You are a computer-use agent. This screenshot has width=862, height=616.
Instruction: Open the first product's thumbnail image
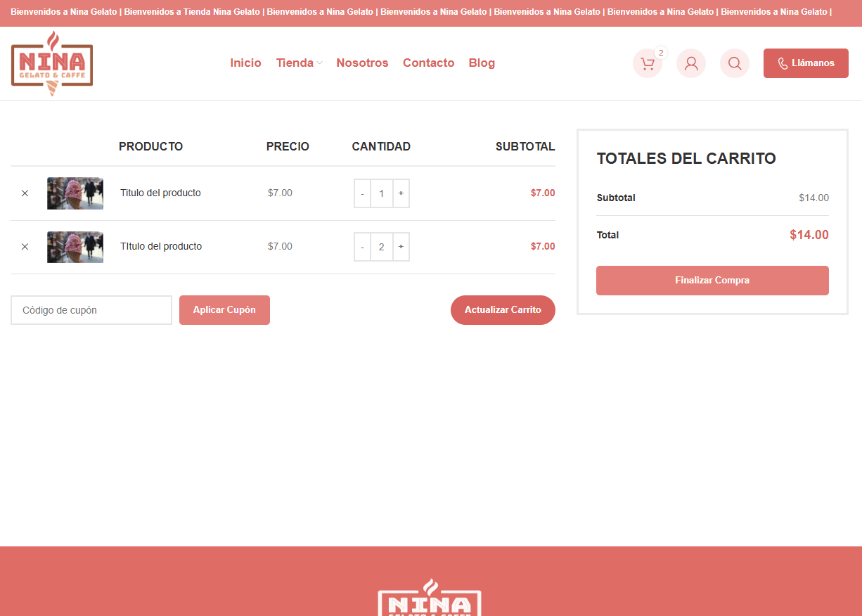pos(75,193)
